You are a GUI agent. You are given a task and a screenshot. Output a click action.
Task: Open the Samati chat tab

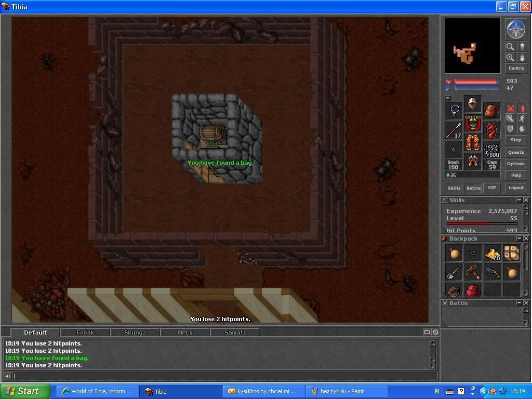[x=235, y=332]
